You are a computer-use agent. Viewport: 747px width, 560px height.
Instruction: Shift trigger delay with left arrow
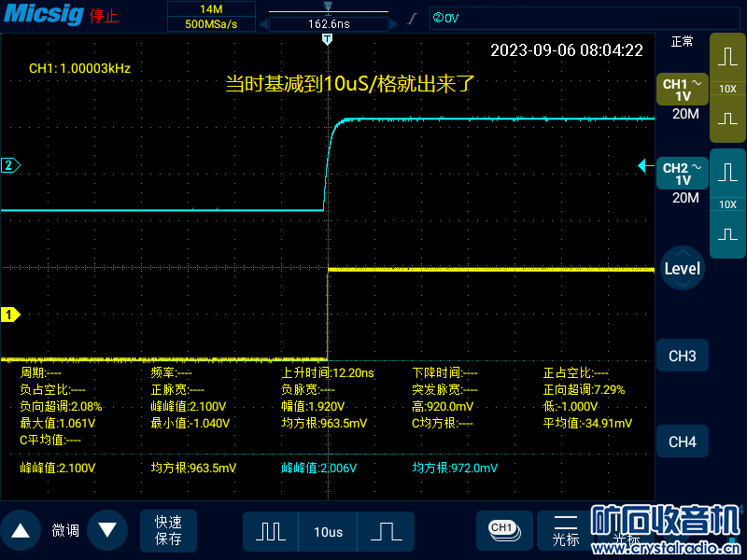tap(263, 24)
